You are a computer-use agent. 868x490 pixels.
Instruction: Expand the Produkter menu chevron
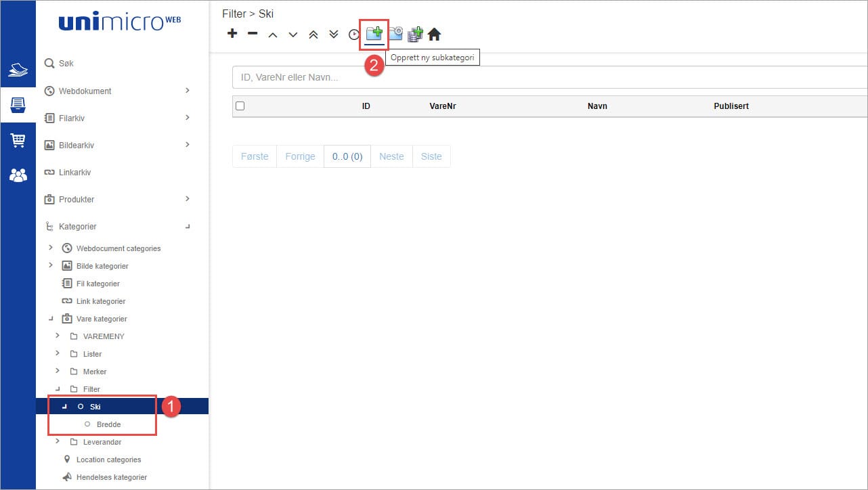point(188,198)
